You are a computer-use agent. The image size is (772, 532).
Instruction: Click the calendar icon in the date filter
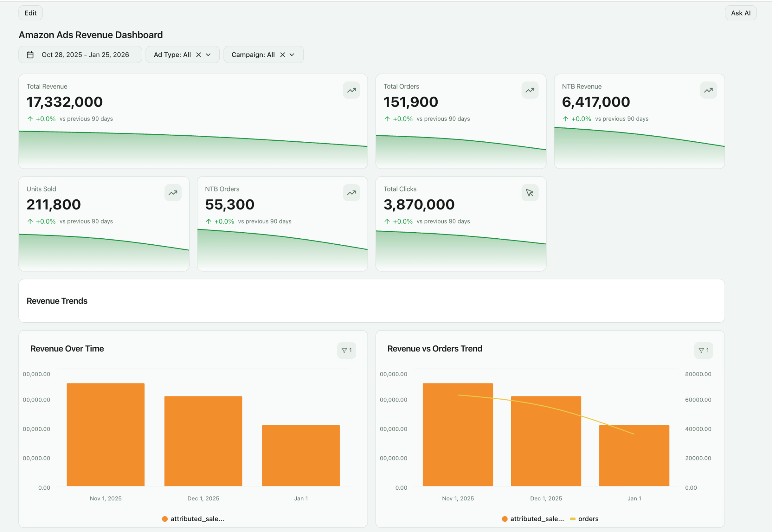(x=30, y=54)
